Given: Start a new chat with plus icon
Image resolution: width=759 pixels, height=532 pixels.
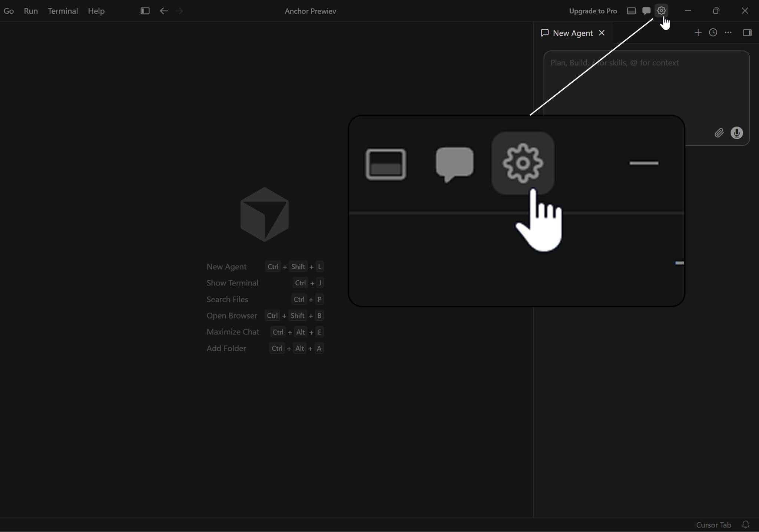Looking at the screenshot, I should pos(698,33).
